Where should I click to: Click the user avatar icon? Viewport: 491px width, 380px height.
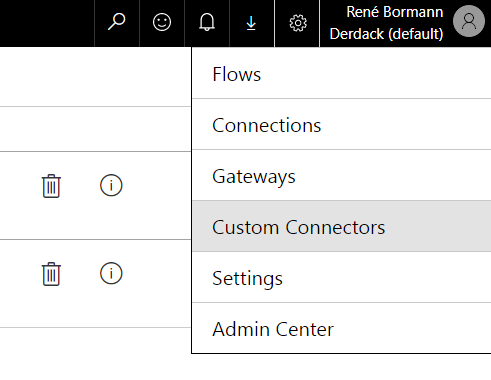click(469, 21)
